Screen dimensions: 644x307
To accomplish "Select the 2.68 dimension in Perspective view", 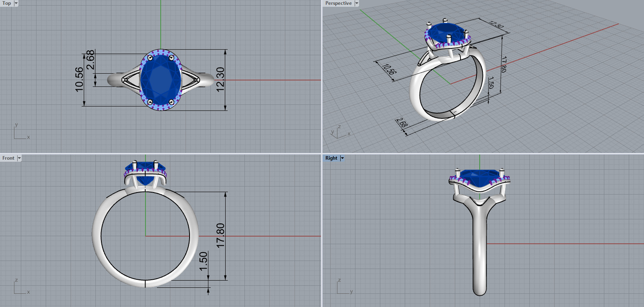I will point(402,123).
